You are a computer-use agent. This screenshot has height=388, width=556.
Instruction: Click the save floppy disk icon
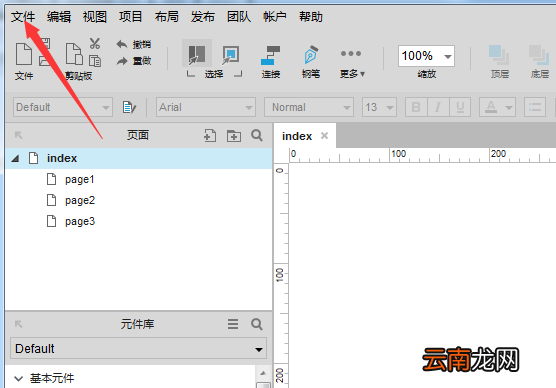point(45,43)
